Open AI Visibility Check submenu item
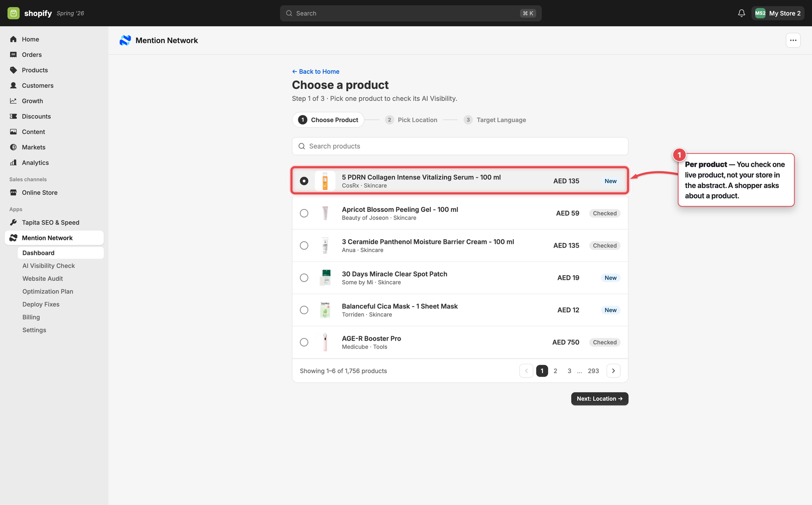The height and width of the screenshot is (505, 812). coord(49,265)
